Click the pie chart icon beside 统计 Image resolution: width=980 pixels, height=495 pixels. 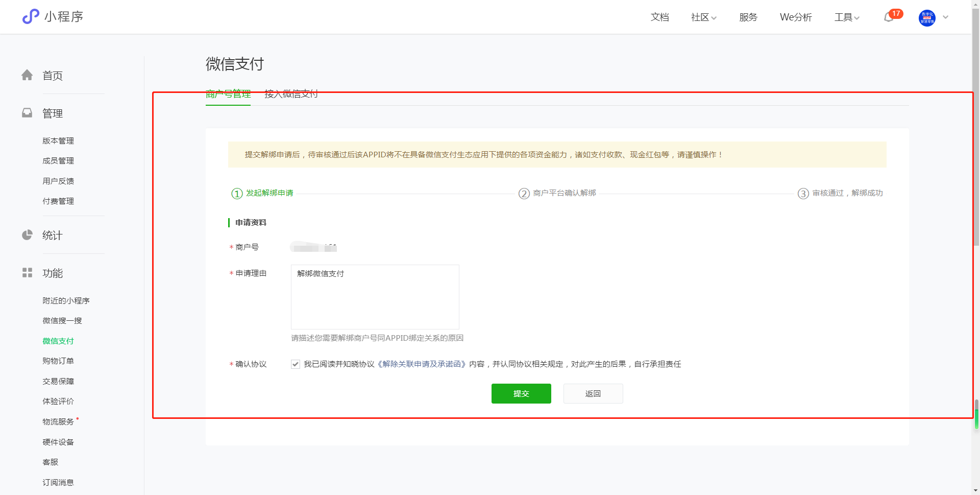coord(27,235)
